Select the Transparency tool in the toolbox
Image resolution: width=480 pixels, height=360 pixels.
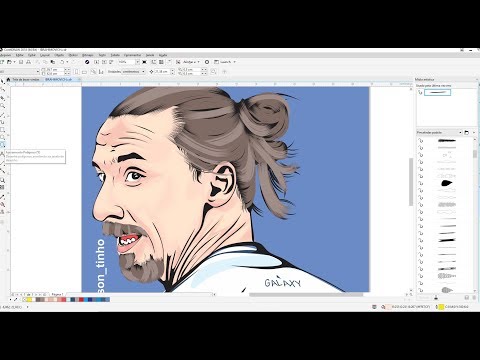point(3,187)
